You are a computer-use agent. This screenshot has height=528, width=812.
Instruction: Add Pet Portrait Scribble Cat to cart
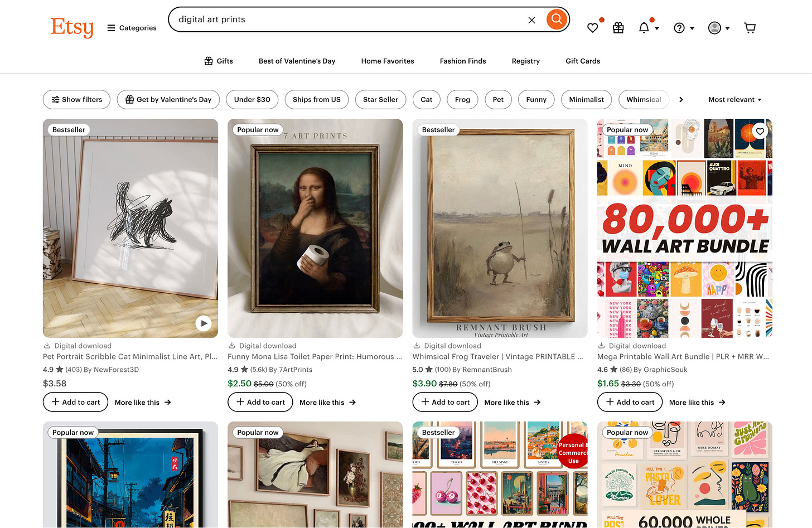point(75,402)
